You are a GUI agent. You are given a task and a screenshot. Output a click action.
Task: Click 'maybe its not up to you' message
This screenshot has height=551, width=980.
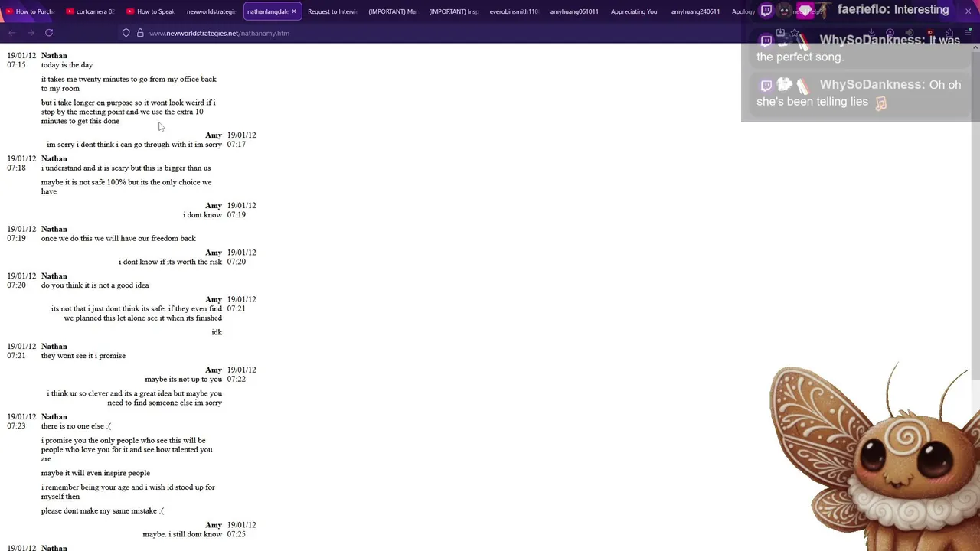[184, 380]
